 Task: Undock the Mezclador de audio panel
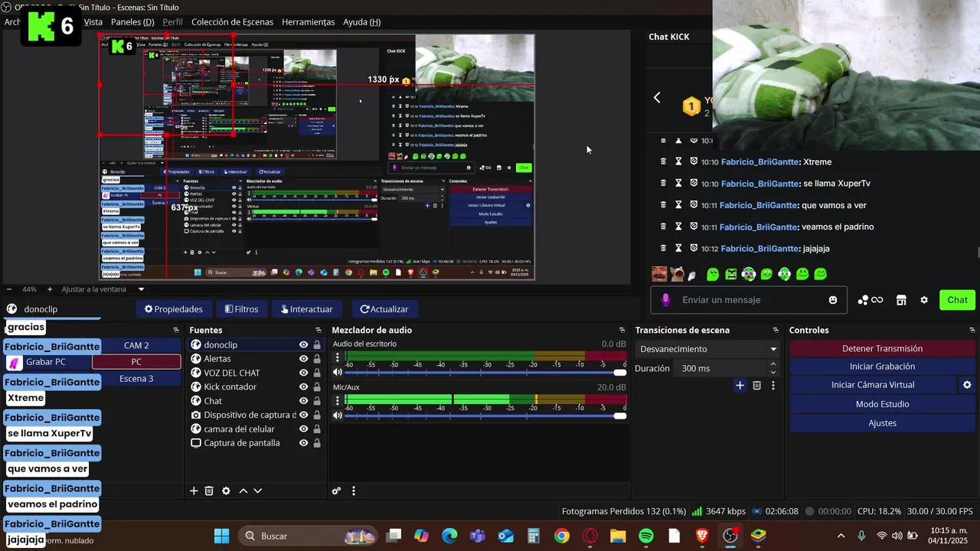click(x=622, y=331)
